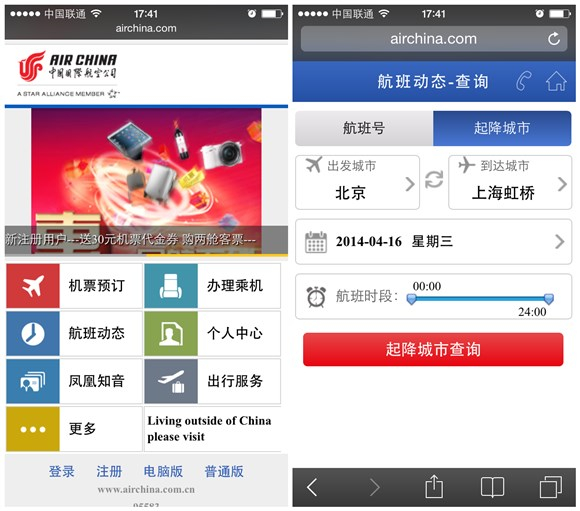Open the date picker showing 2014-04-16
580x511 pixels.
pyautogui.click(x=434, y=242)
